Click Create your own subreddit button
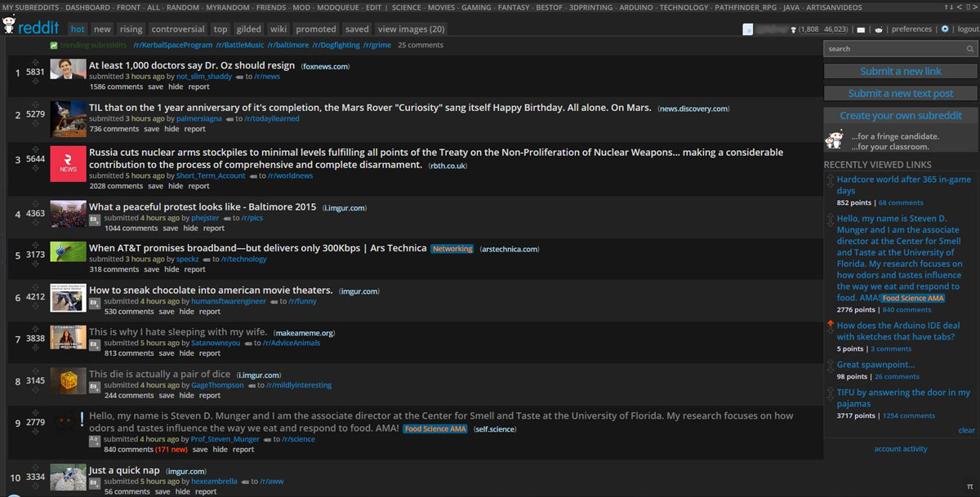This screenshot has width=980, height=497. (x=901, y=116)
